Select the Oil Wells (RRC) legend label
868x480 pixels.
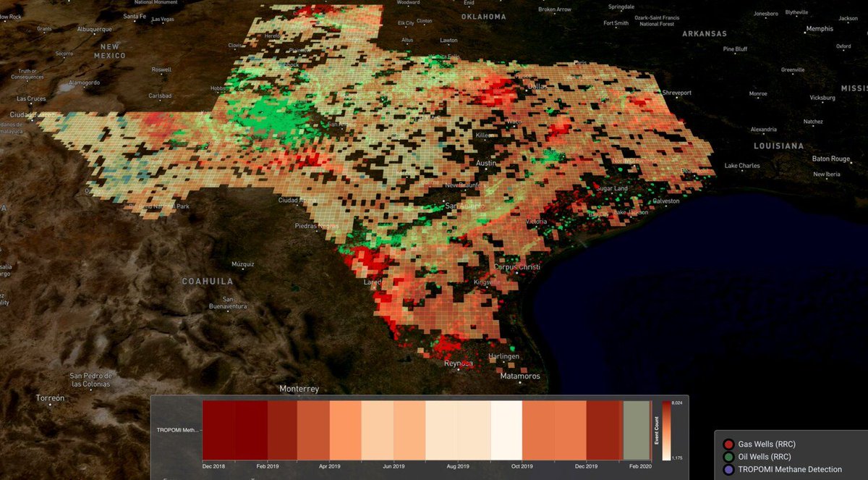[765, 457]
